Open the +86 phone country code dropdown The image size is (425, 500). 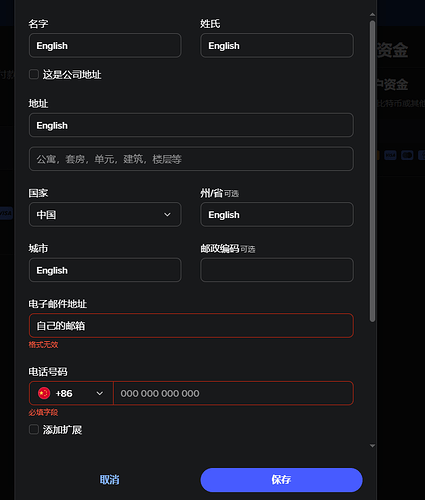coord(71,393)
